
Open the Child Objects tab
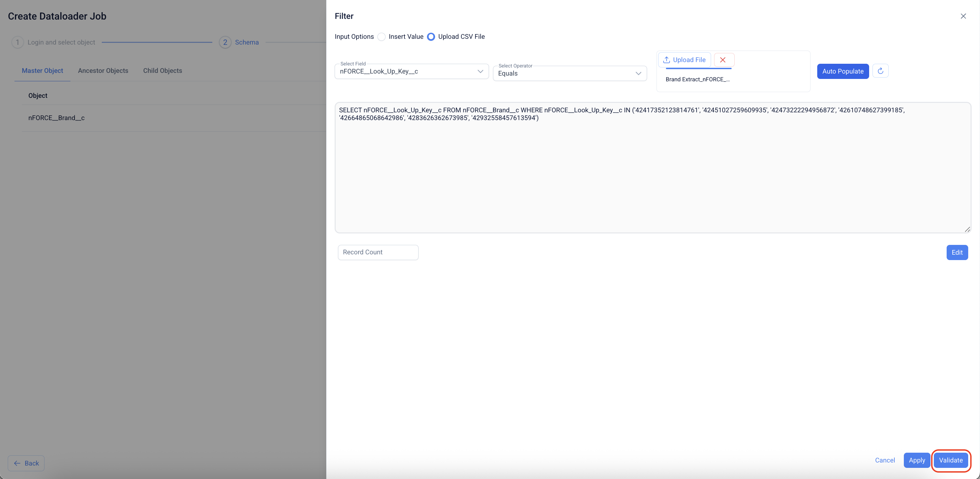[x=162, y=71]
